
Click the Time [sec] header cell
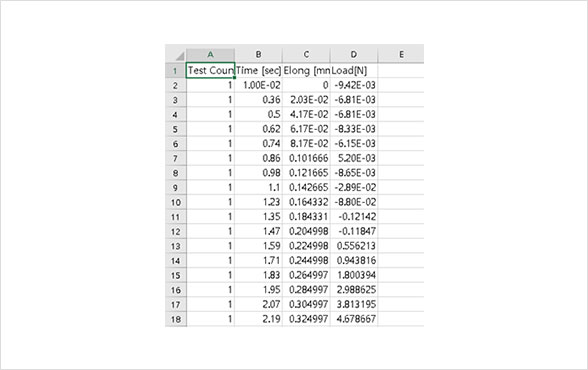[x=258, y=70]
